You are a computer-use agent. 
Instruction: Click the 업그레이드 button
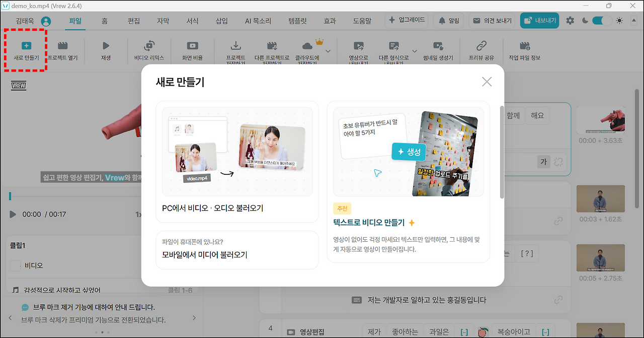[407, 21]
